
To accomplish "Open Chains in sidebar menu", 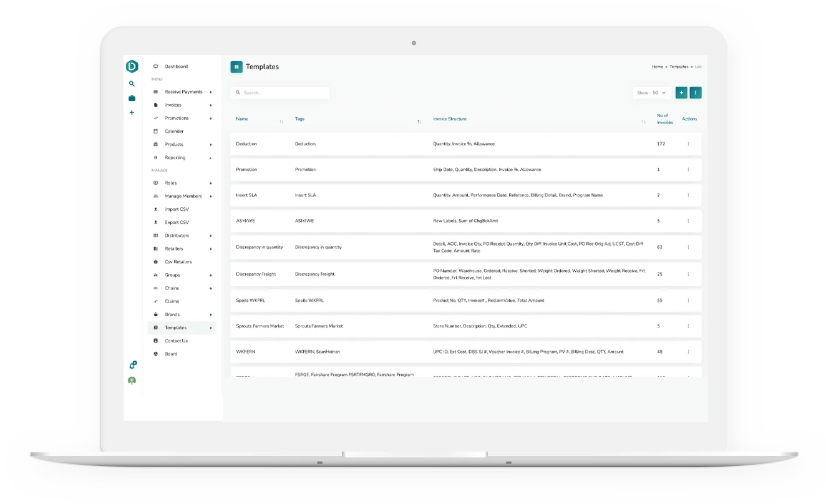I will (x=172, y=288).
